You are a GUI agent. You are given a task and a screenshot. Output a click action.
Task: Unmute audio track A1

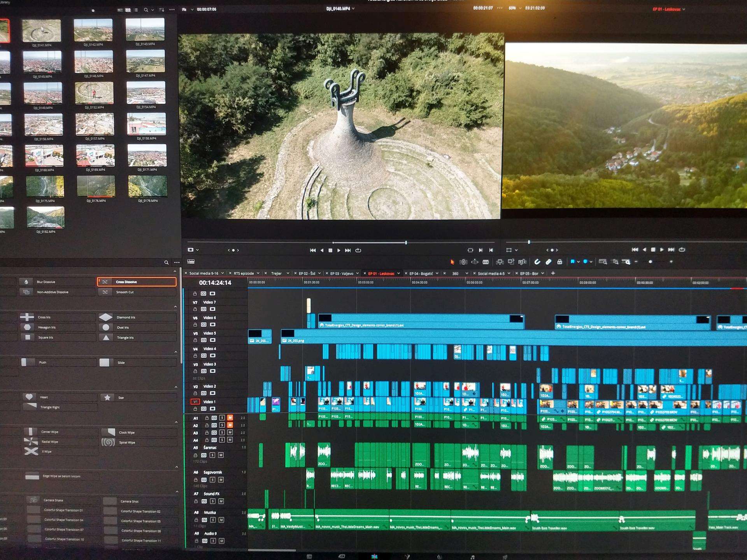click(230, 418)
